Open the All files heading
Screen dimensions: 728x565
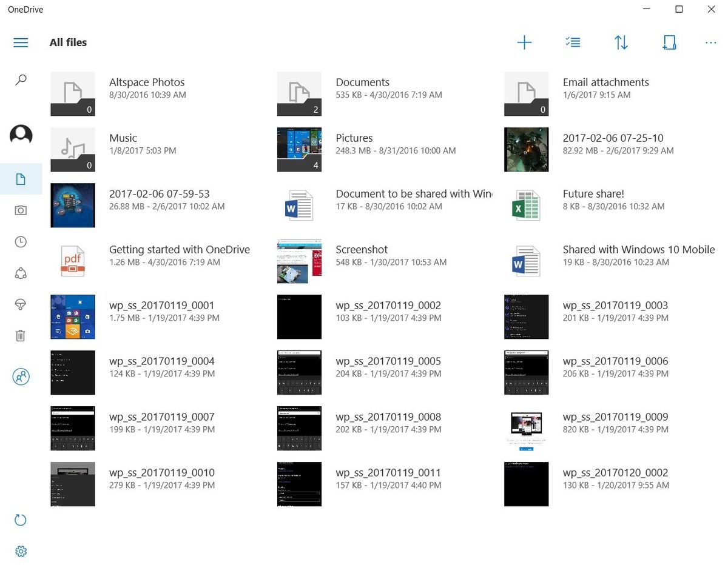coord(68,42)
